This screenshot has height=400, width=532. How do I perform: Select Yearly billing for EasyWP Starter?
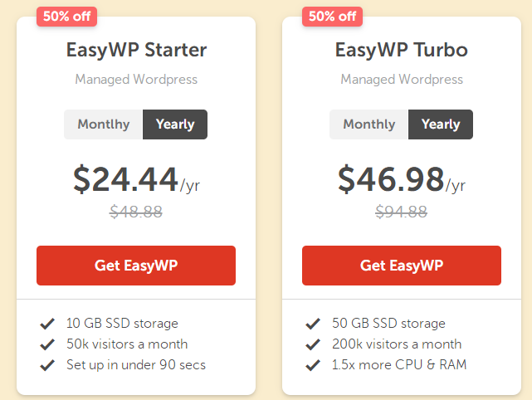tap(175, 124)
